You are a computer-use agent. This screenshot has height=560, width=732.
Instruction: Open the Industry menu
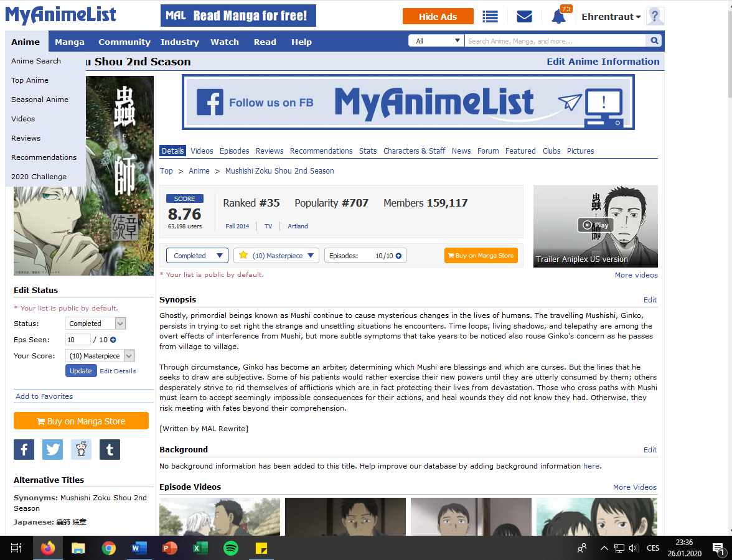(180, 42)
